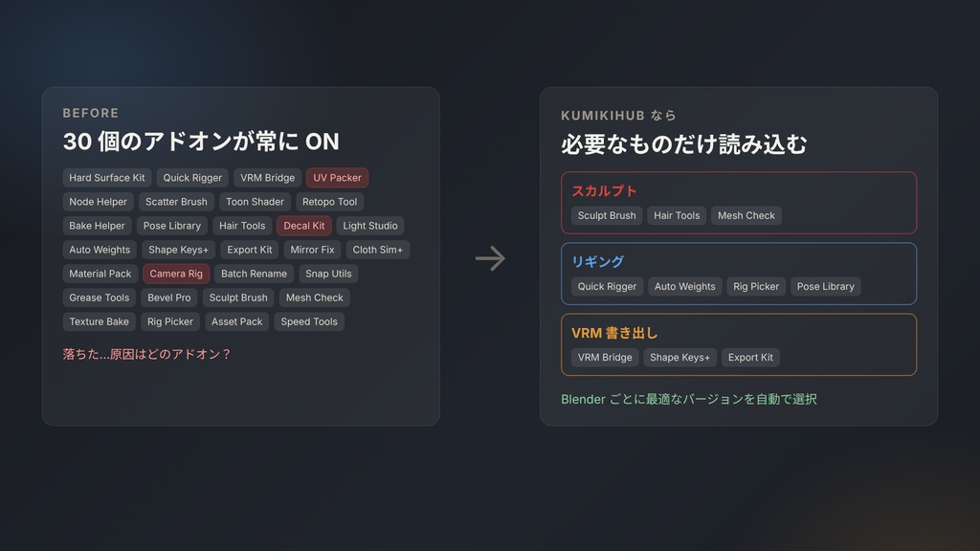The width and height of the screenshot is (980, 551).
Task: Click the 30 個のアドオンが常に ON heading
Action: [x=201, y=142]
